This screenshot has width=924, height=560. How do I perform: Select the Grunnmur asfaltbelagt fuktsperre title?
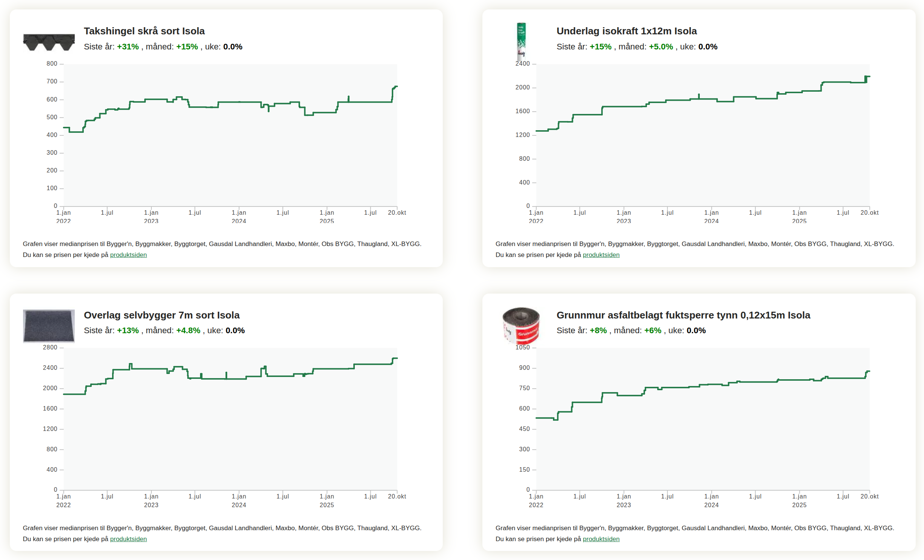pos(683,315)
